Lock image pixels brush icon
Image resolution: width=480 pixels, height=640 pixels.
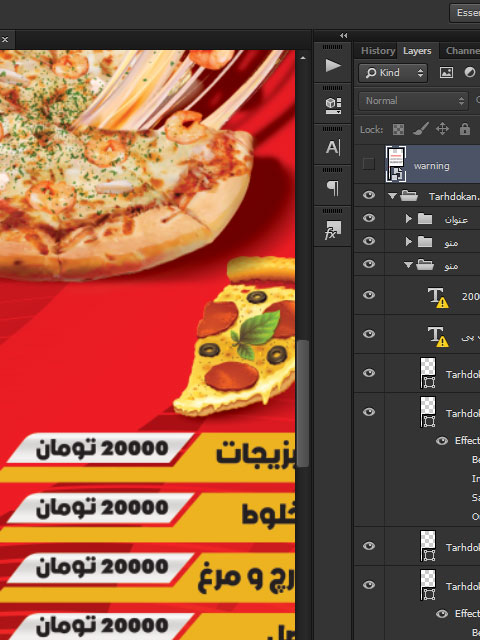click(420, 129)
